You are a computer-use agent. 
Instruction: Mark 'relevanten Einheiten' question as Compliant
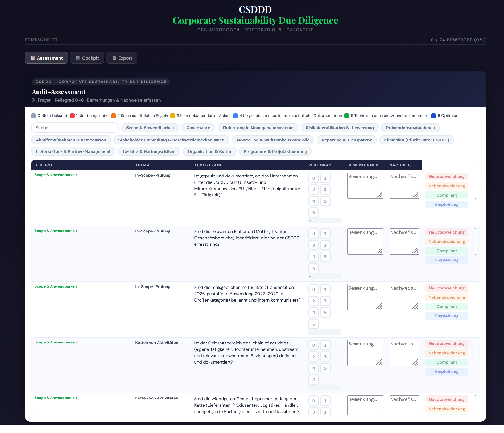pyautogui.click(x=447, y=251)
